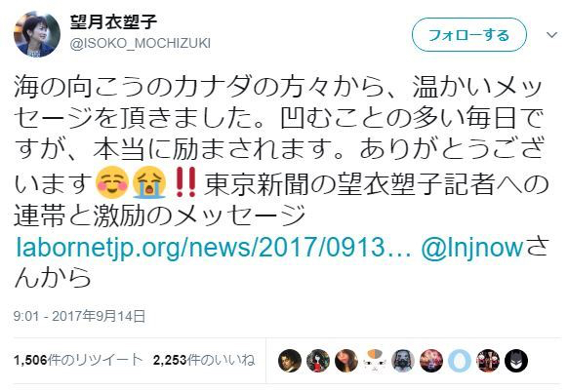Open the 望月衣塑子 display name link
568x392 pixels.
(114, 22)
